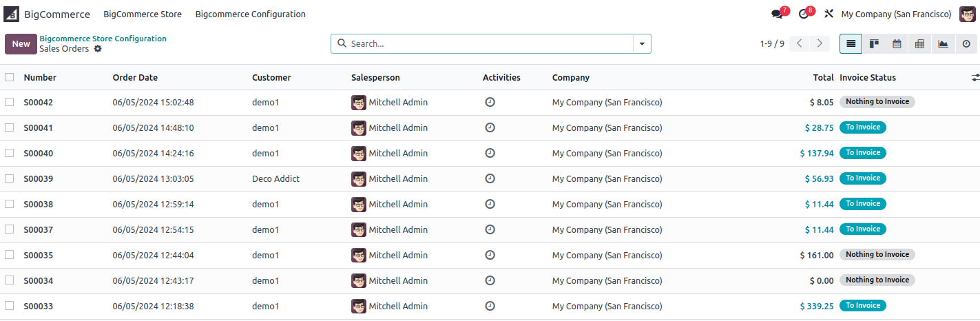Select checkbox for order S00038
980x321 pixels.
pos(9,204)
